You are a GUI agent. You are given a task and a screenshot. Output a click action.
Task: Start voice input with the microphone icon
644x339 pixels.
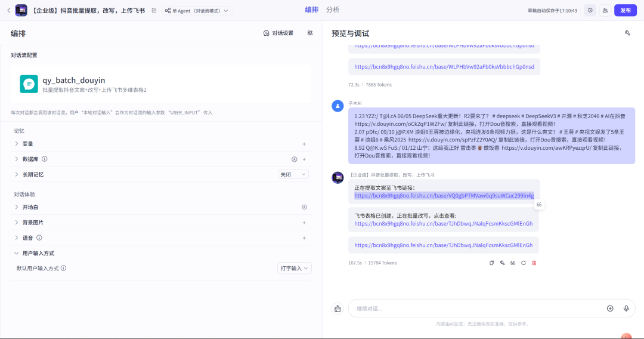click(x=626, y=309)
